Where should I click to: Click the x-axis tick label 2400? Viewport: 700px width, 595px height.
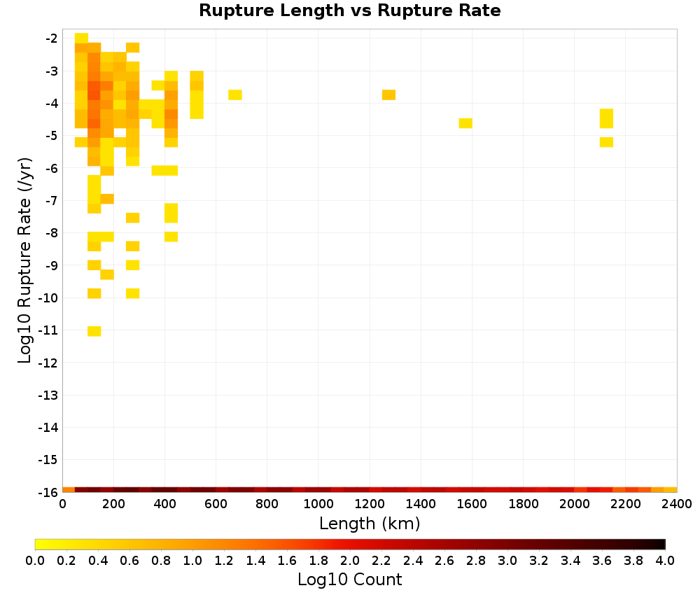[677, 505]
